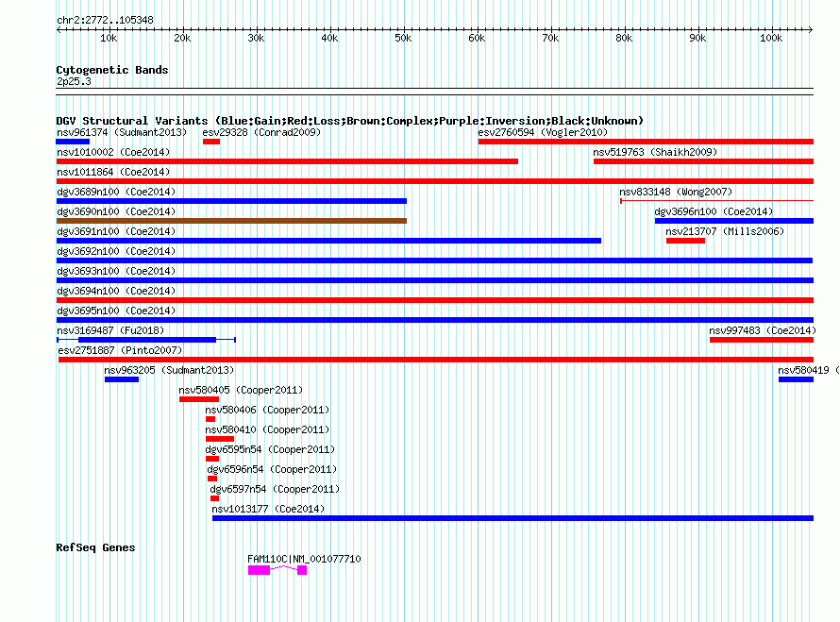Open dgv6596n54 (Cooper2011) label
This screenshot has height=622, width=840.
[272, 469]
